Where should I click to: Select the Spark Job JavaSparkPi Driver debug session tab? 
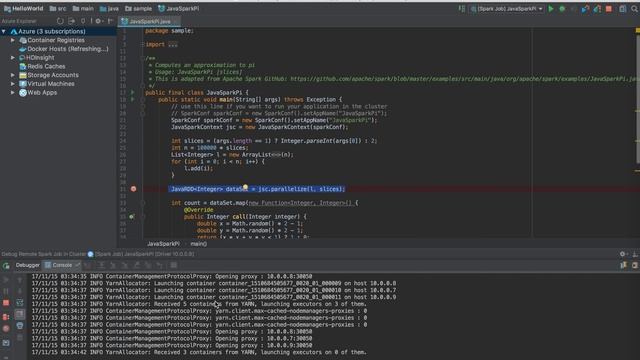coord(141,254)
